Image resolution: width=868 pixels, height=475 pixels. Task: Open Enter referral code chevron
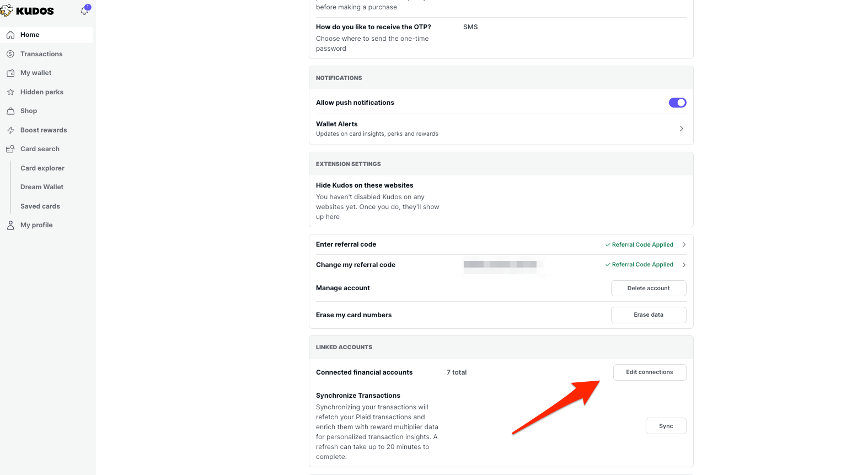point(684,244)
